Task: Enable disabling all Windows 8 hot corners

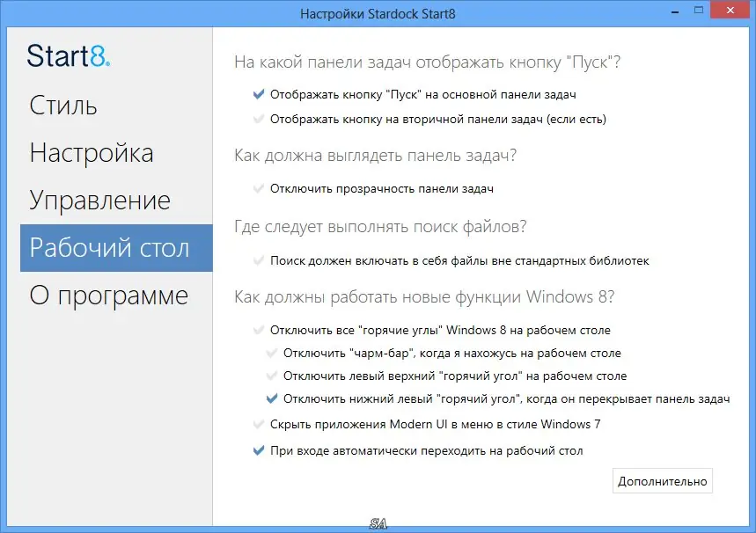Action: click(258, 330)
